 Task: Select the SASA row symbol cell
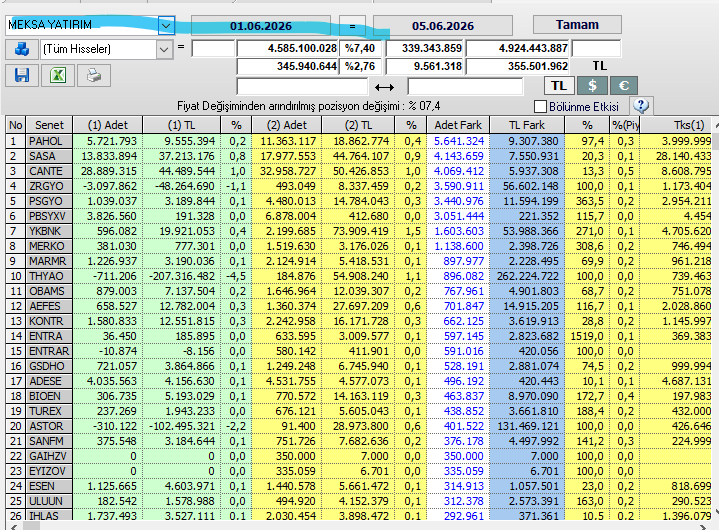point(49,156)
